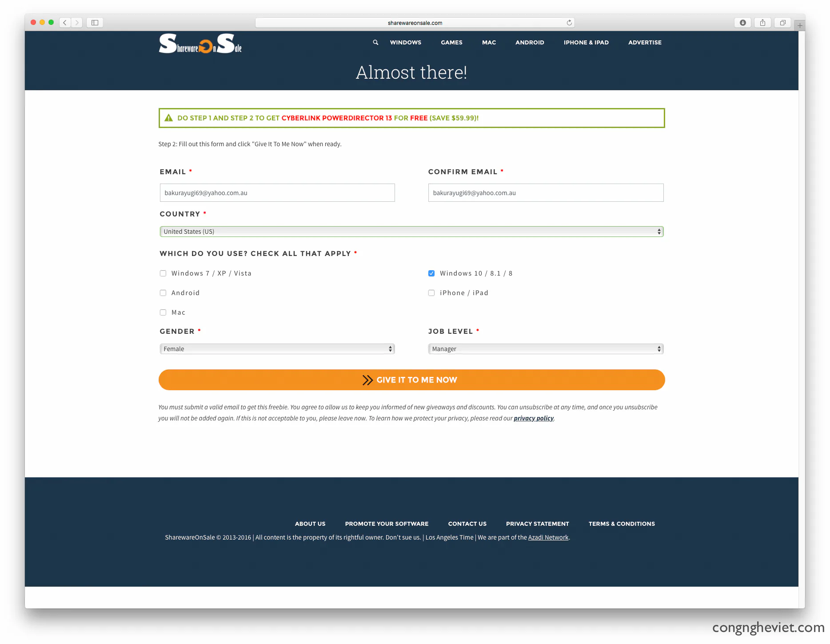The image size is (830, 644).
Task: Open the Games menu item
Action: [451, 42]
